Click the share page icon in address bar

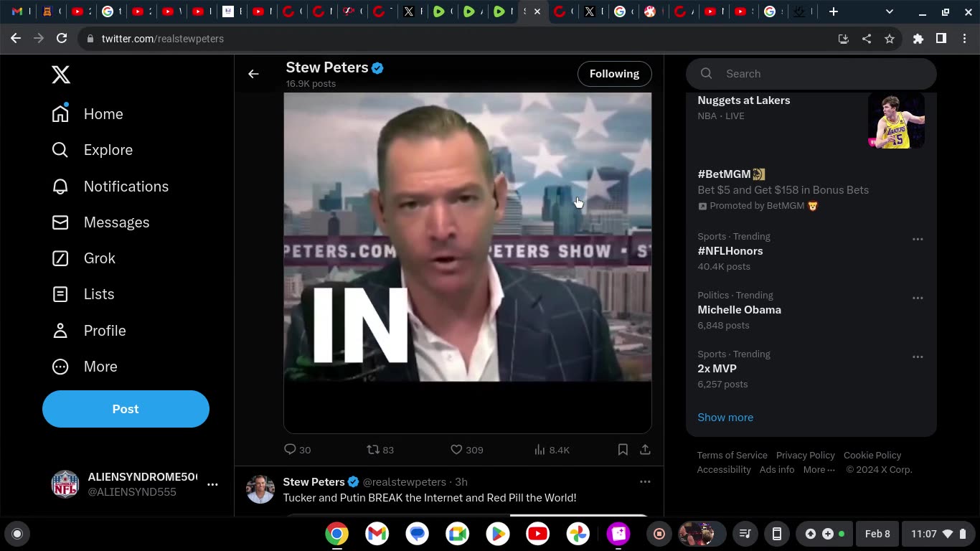[x=867, y=39]
